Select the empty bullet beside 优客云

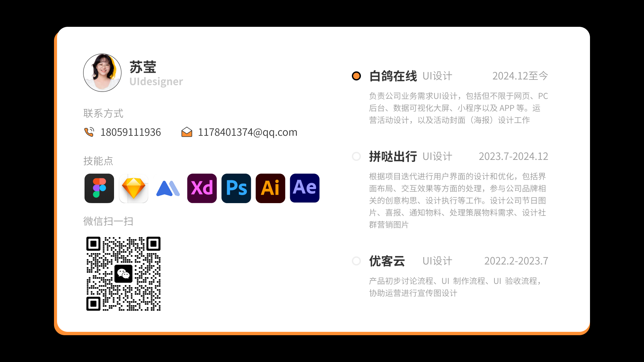click(x=356, y=261)
